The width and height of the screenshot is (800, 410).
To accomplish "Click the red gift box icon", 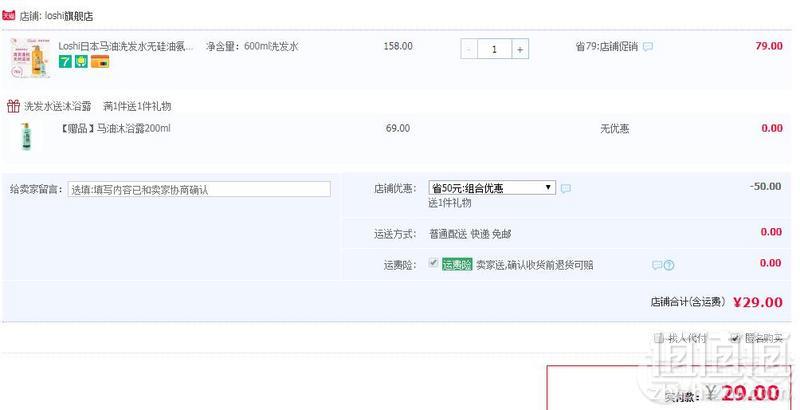I will pyautogui.click(x=13, y=106).
